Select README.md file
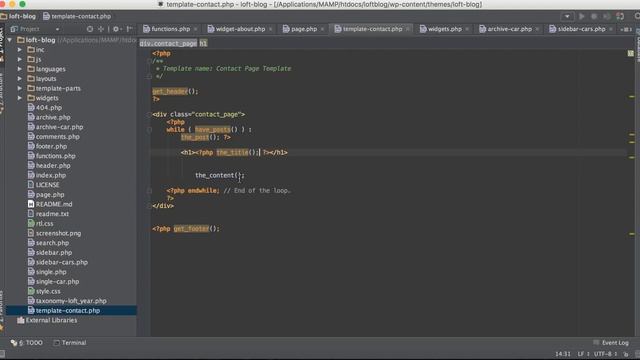The image size is (640, 360). (x=54, y=204)
